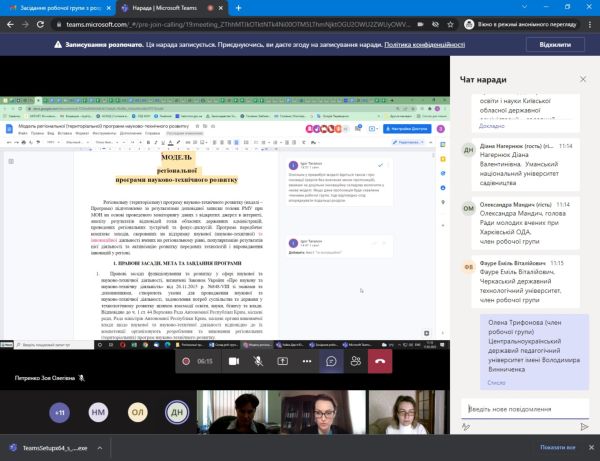Hang up with the red leave button
The height and width of the screenshot is (461, 600).
point(381,361)
